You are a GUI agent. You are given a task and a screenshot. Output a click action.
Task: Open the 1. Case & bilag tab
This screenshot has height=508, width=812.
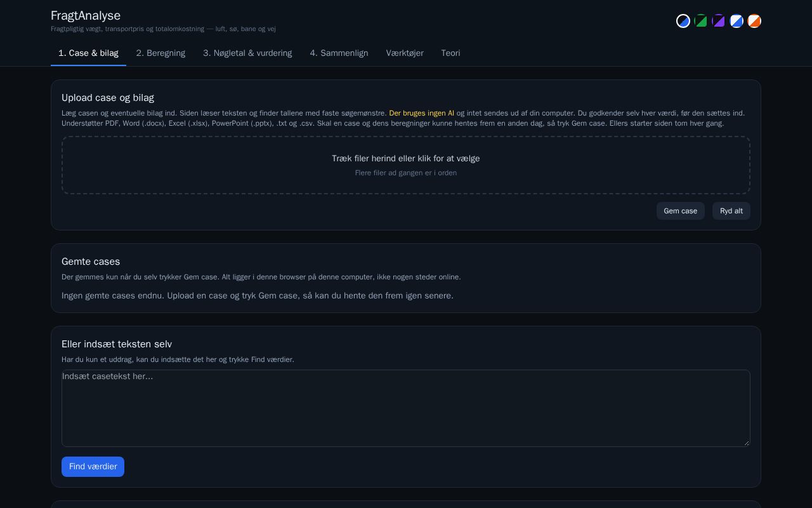tap(88, 53)
